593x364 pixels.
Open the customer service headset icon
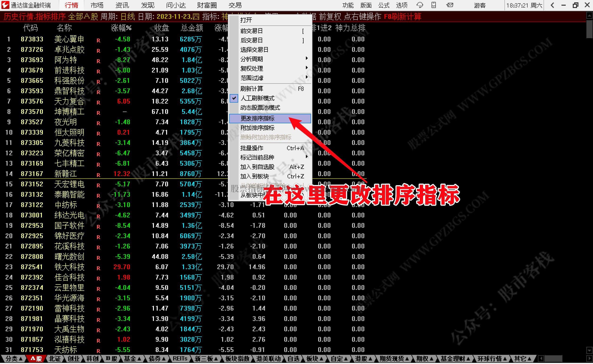coord(420,5)
